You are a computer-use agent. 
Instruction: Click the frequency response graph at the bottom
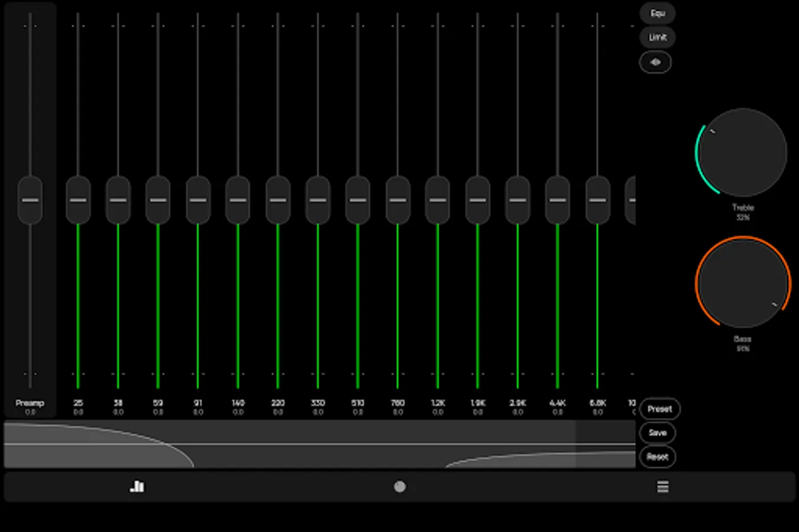pyautogui.click(x=319, y=443)
